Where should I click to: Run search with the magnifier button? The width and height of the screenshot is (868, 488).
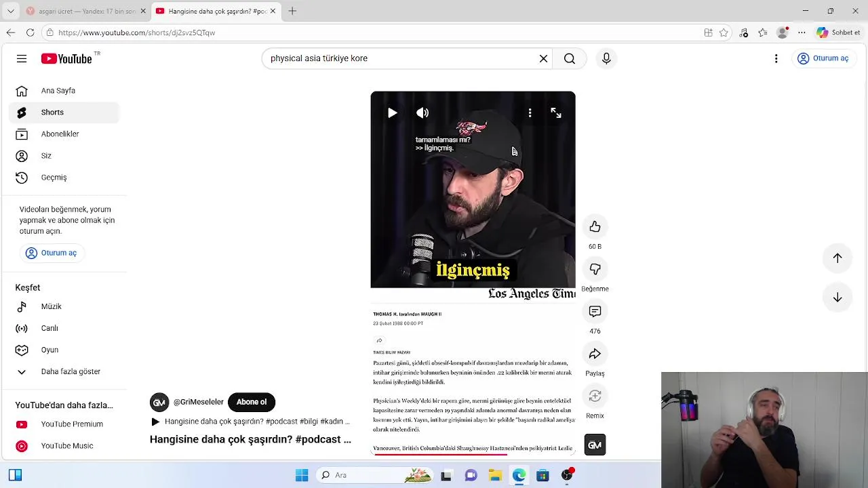(x=570, y=58)
